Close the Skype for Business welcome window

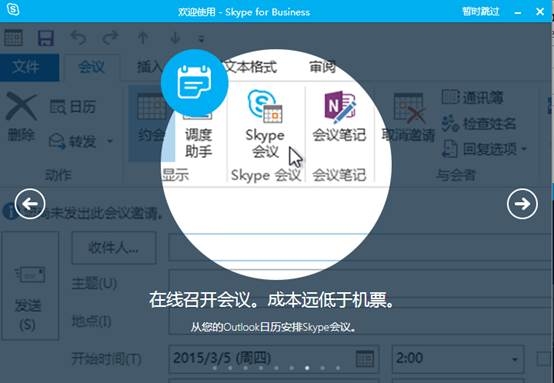pyautogui.click(x=540, y=12)
